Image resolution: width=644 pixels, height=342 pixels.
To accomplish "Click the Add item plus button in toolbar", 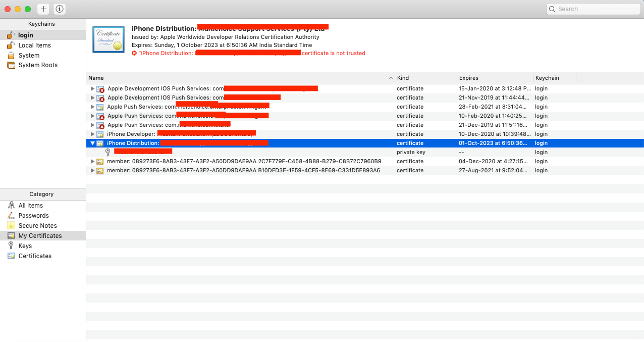I will [43, 9].
